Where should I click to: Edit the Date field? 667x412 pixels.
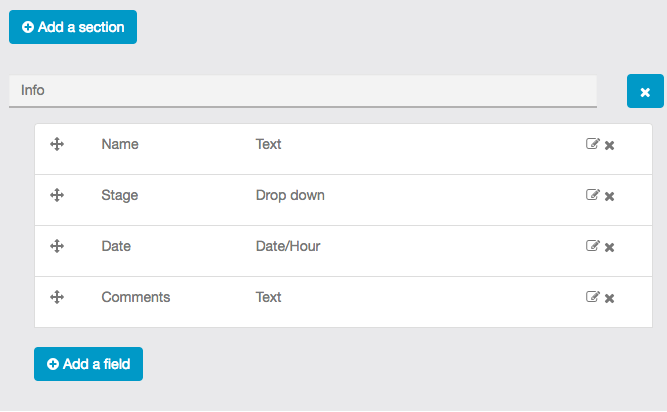593,246
